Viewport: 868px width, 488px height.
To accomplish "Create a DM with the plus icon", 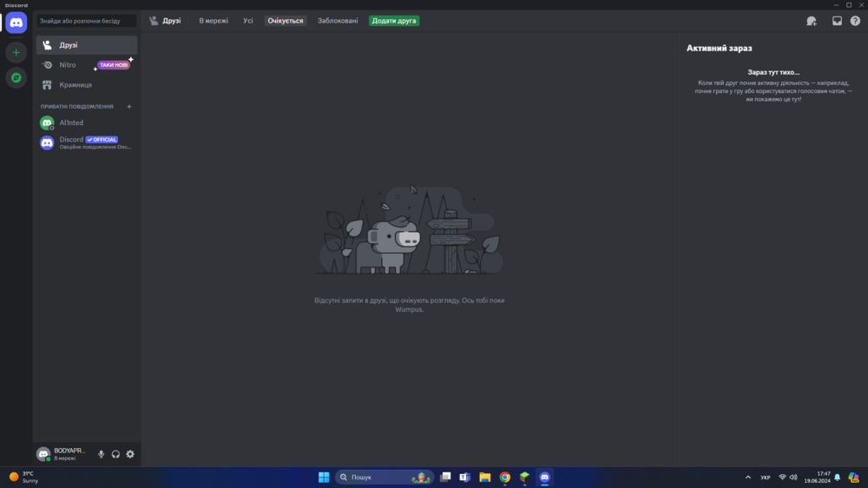I will tap(129, 106).
